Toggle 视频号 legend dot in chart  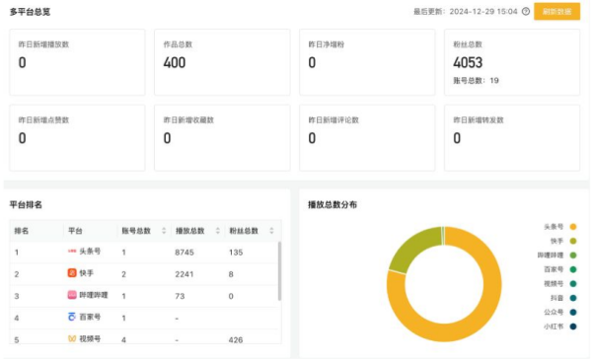(x=572, y=284)
